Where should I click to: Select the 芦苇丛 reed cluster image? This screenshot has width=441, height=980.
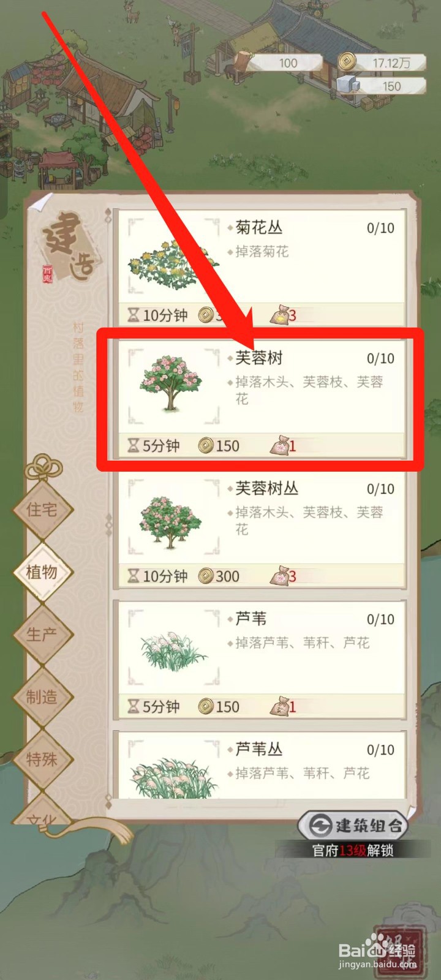(173, 776)
